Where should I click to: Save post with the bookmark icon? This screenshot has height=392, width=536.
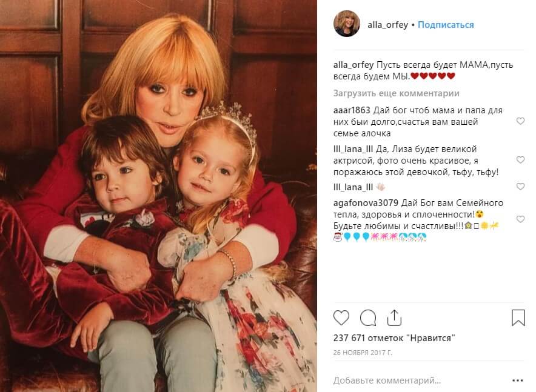point(518,317)
